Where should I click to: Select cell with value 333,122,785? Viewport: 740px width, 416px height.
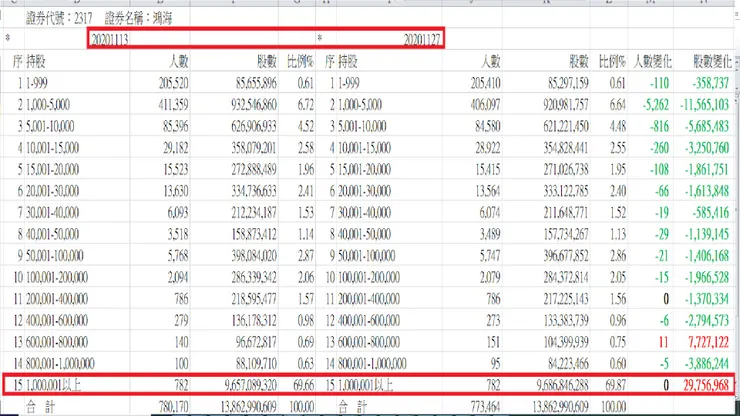(x=566, y=191)
